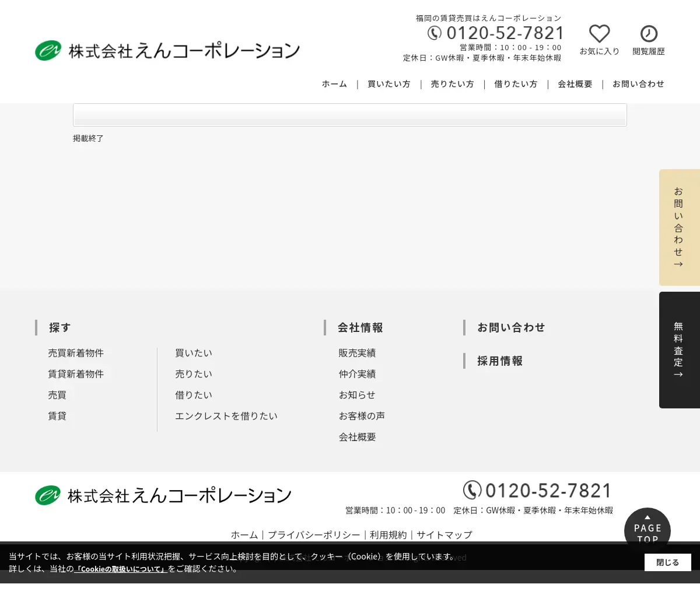The width and height of the screenshot is (700, 612).
Task: Click 利用規約 bottom link
Action: click(x=388, y=535)
